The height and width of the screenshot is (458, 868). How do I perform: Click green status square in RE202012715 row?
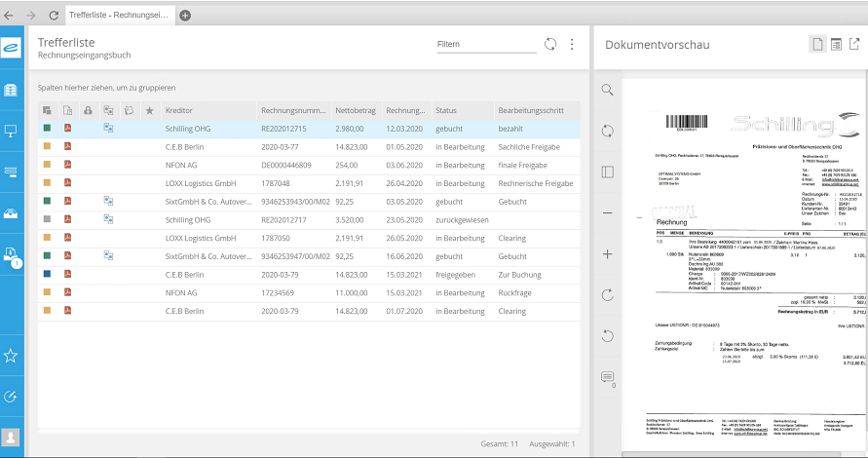[47, 128]
